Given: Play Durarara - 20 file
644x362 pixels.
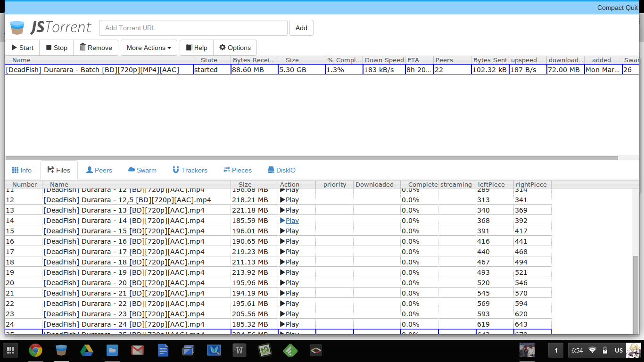Looking at the screenshot, I should [x=289, y=283].
